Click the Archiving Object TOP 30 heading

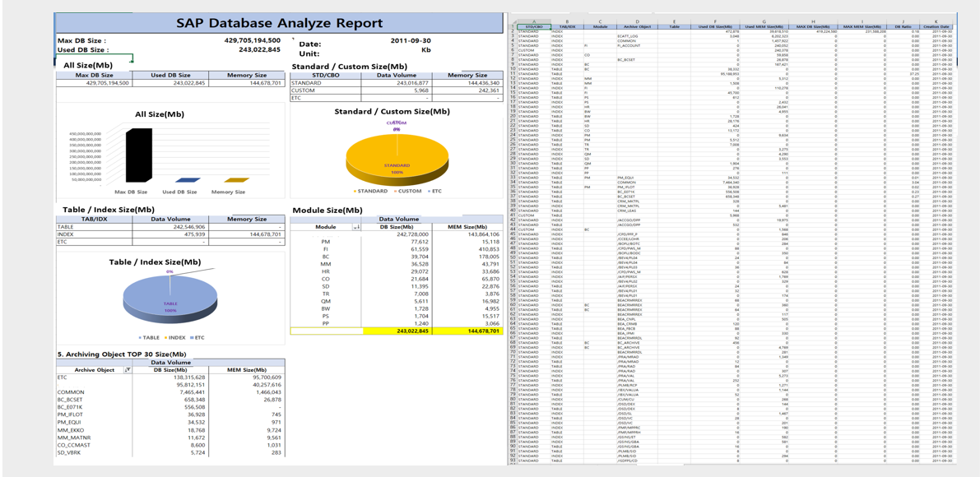122,354
